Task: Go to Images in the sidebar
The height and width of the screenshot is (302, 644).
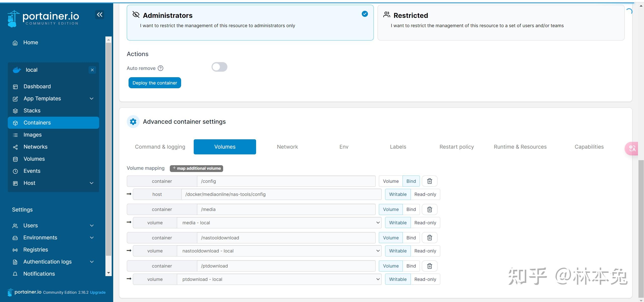Action: tap(32, 135)
